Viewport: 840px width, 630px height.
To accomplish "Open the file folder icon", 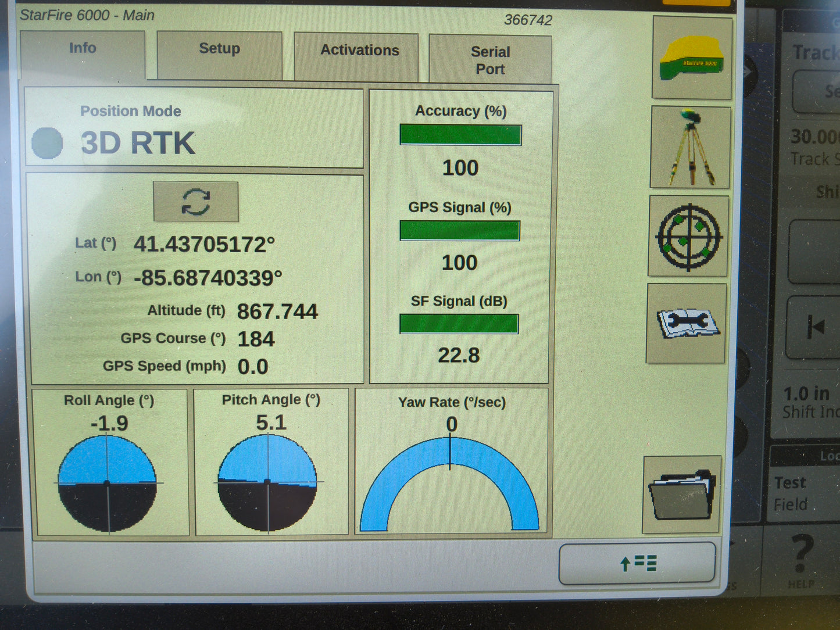I will 681,493.
